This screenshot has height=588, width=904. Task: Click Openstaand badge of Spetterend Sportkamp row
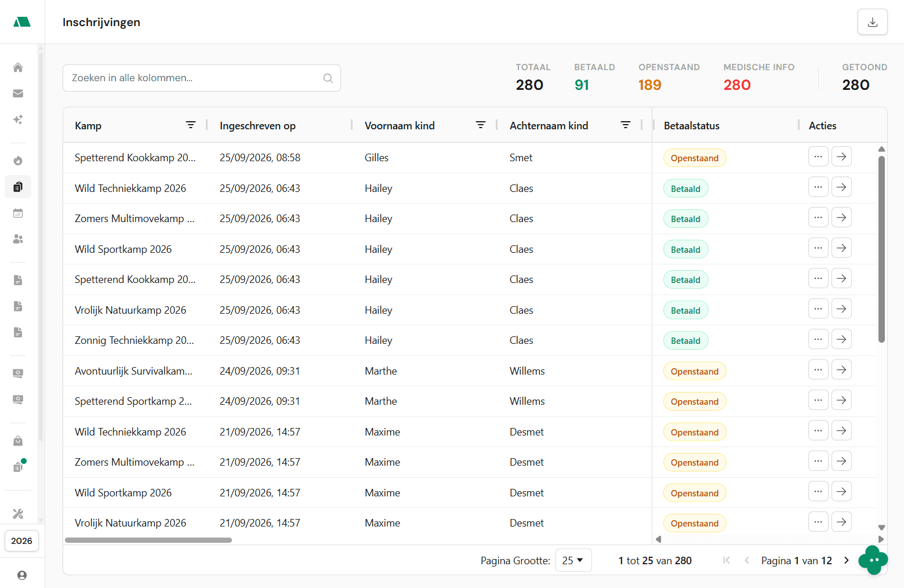click(x=695, y=401)
